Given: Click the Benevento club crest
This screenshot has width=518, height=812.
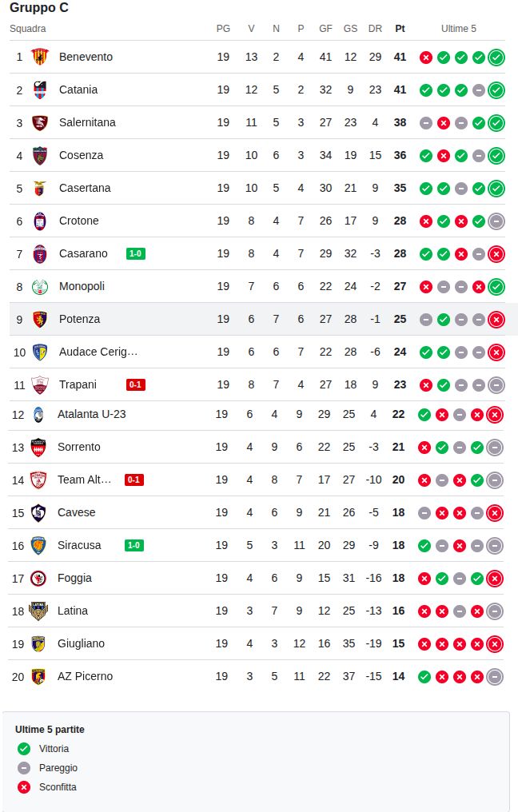Looking at the screenshot, I should pos(39,57).
